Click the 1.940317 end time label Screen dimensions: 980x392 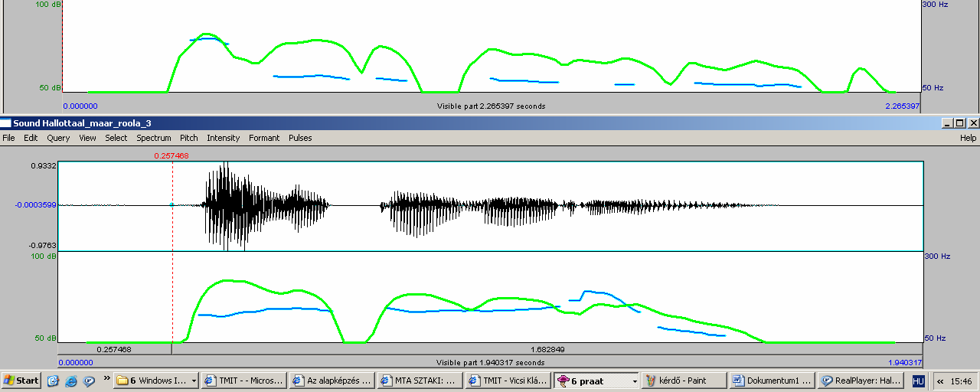(904, 363)
